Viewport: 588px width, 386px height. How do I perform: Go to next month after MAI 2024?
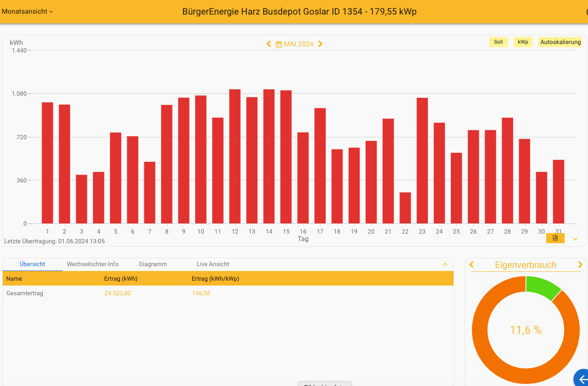click(x=320, y=44)
